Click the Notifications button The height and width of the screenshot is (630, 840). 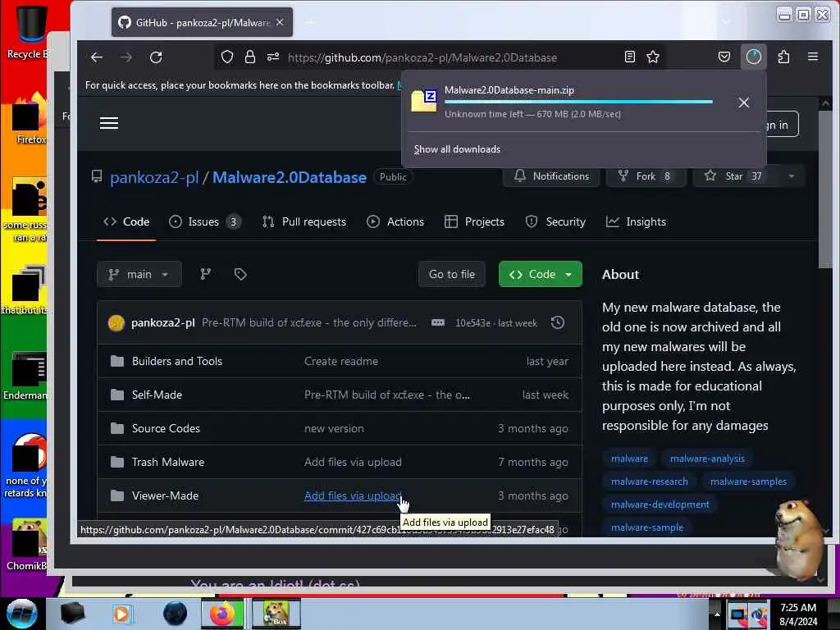click(551, 176)
